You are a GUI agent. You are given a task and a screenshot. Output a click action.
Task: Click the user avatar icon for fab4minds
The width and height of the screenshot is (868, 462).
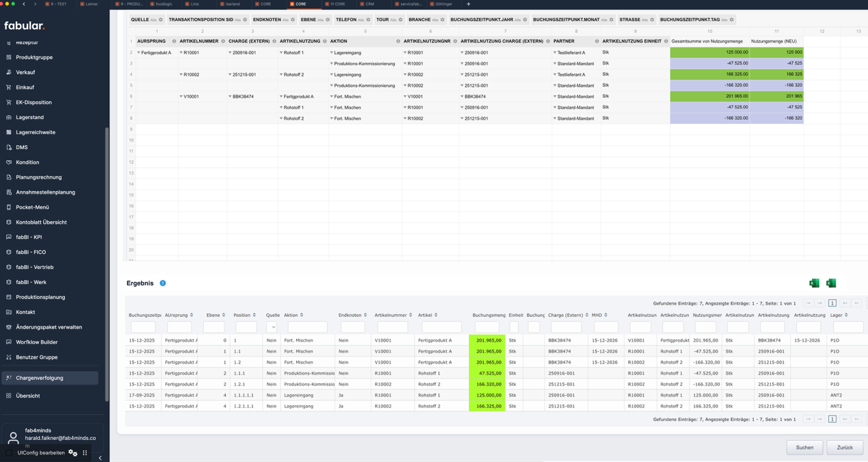pyautogui.click(x=13, y=438)
